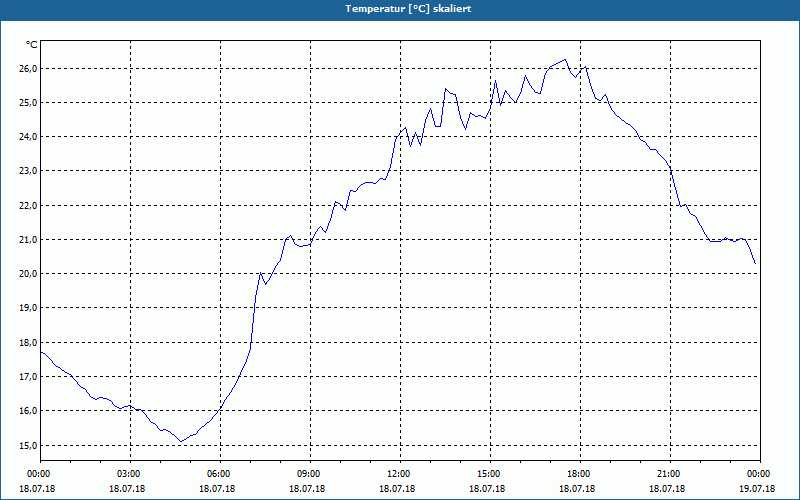The height and width of the screenshot is (500, 800).
Task: Click the 18,0 y-axis label
Action: (x=28, y=343)
